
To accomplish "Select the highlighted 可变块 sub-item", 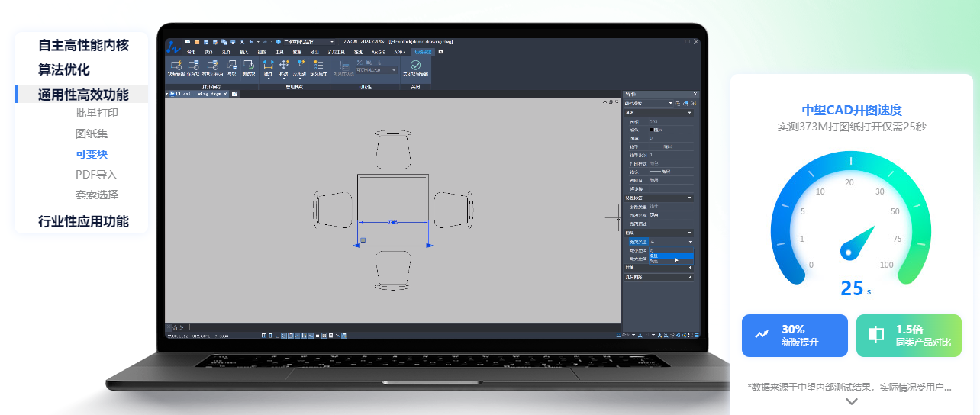I will 92,153.
